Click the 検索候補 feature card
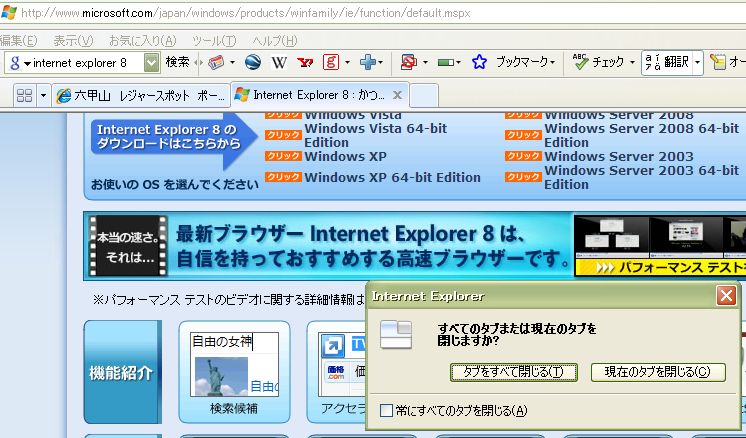Screen dimensions: 746x438 [234, 372]
